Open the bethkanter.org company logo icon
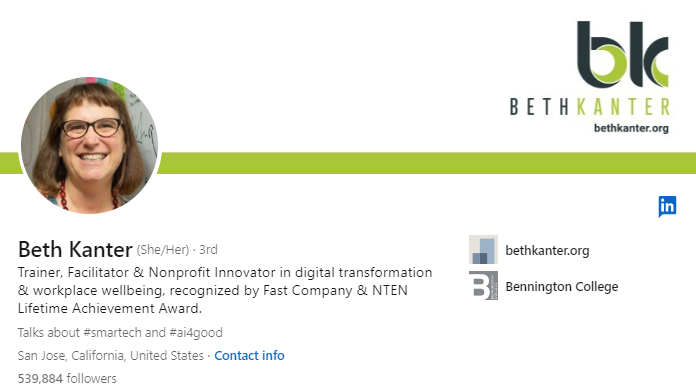Viewport: 696px width, 391px height. (x=483, y=250)
